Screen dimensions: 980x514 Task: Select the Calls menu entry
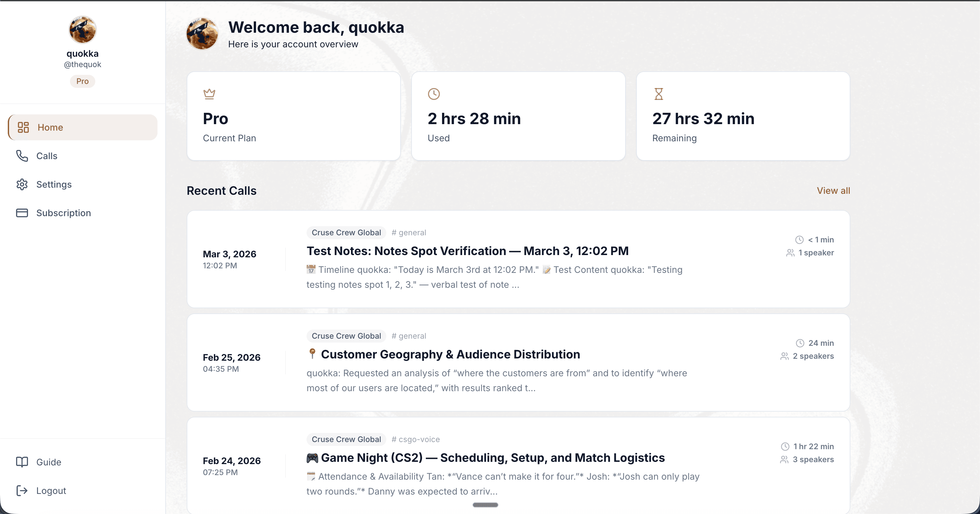click(x=47, y=156)
